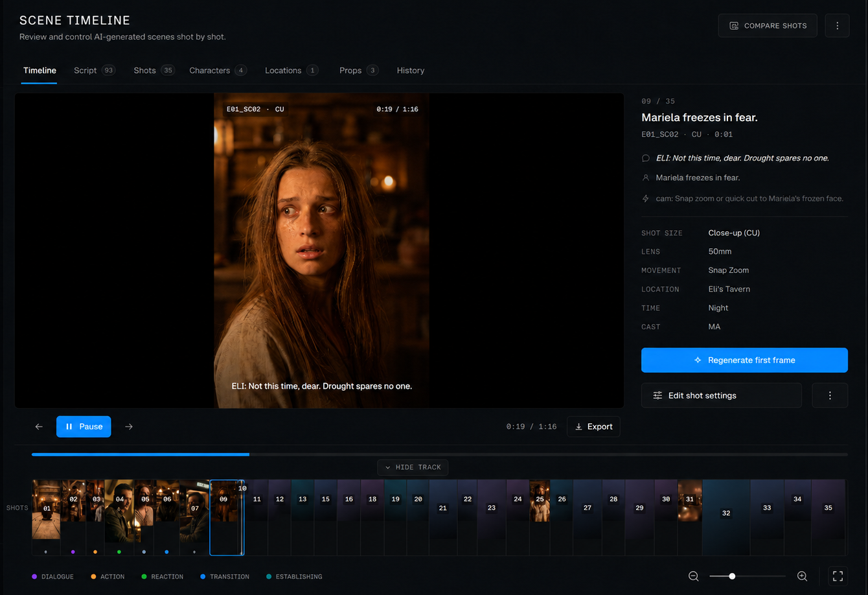Open the Script tab
This screenshot has height=595, width=868.
pos(94,71)
